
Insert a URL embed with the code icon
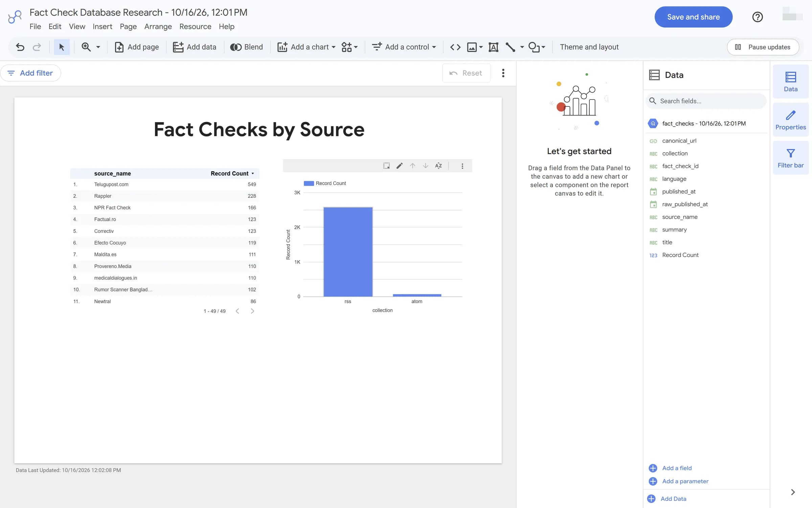pos(455,47)
